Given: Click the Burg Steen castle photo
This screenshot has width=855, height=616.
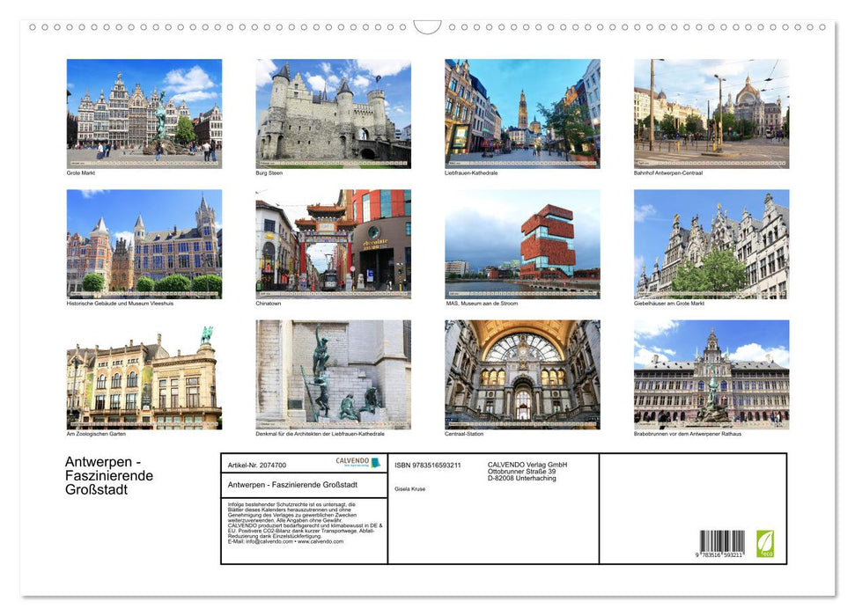Looking at the screenshot, I should 332,113.
